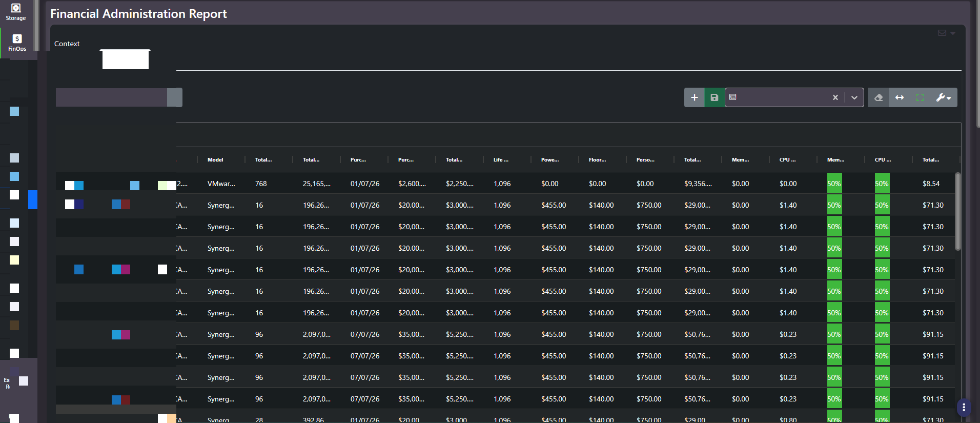Viewport: 980px width, 423px height.
Task: Expand the view selector dropdown chevron
Action: point(854,97)
